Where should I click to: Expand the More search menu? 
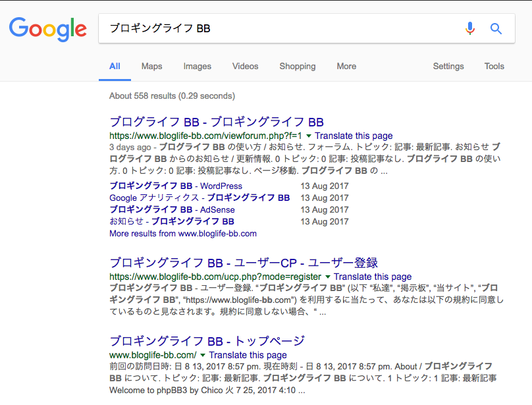pyautogui.click(x=346, y=67)
